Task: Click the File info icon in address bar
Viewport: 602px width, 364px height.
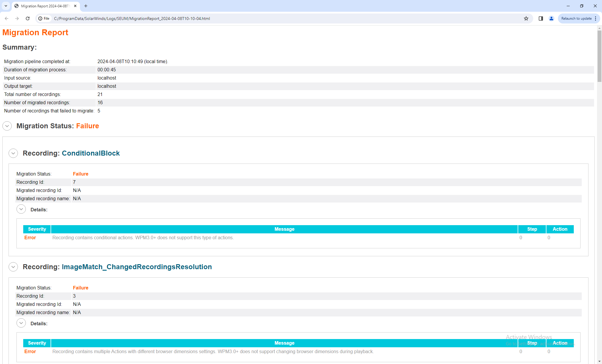Action: 40,18
